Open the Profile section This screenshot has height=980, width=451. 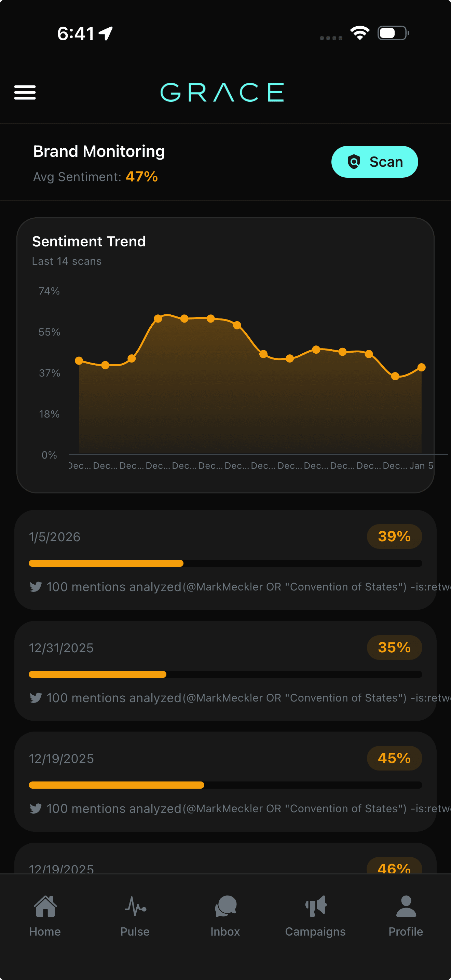tap(405, 913)
